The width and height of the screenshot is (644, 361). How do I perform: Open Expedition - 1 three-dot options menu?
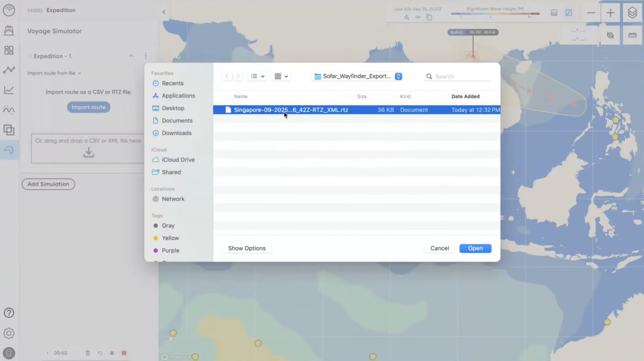click(146, 56)
